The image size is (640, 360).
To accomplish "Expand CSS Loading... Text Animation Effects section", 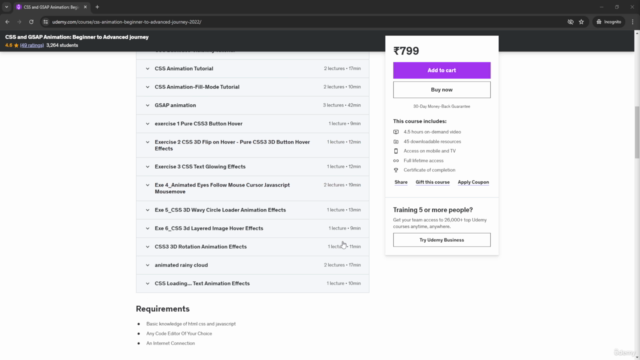I will point(253,283).
